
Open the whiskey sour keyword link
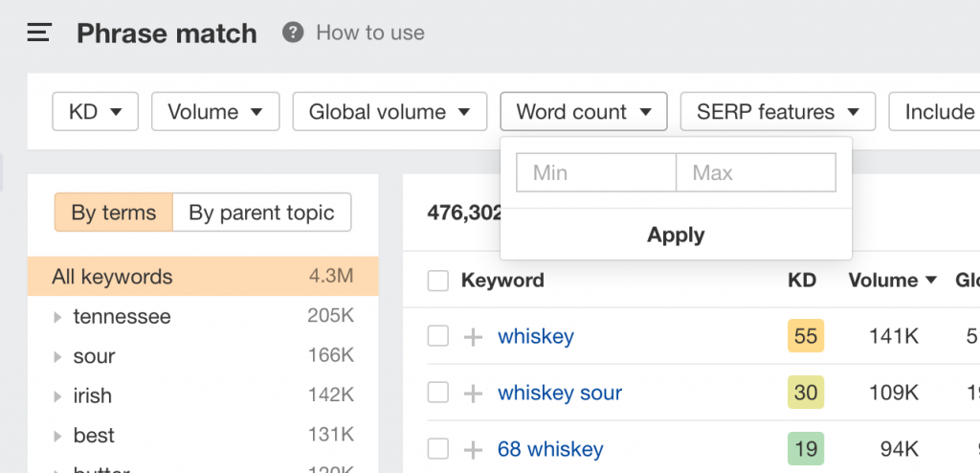point(560,393)
